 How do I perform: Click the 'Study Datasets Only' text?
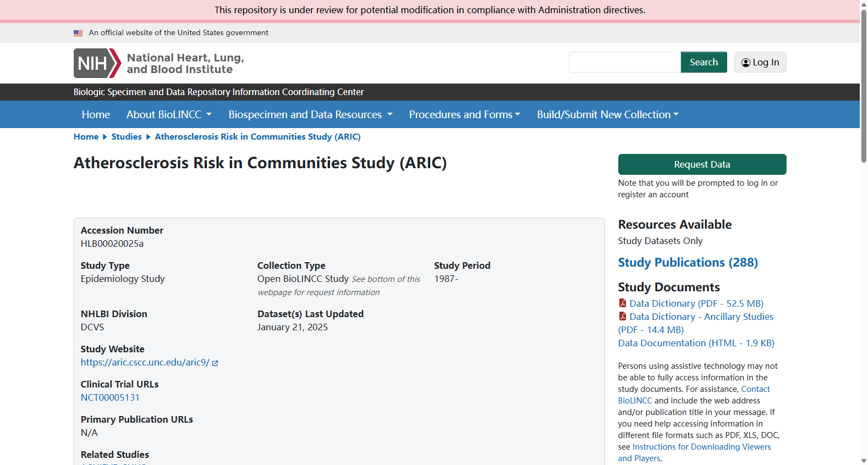click(660, 241)
